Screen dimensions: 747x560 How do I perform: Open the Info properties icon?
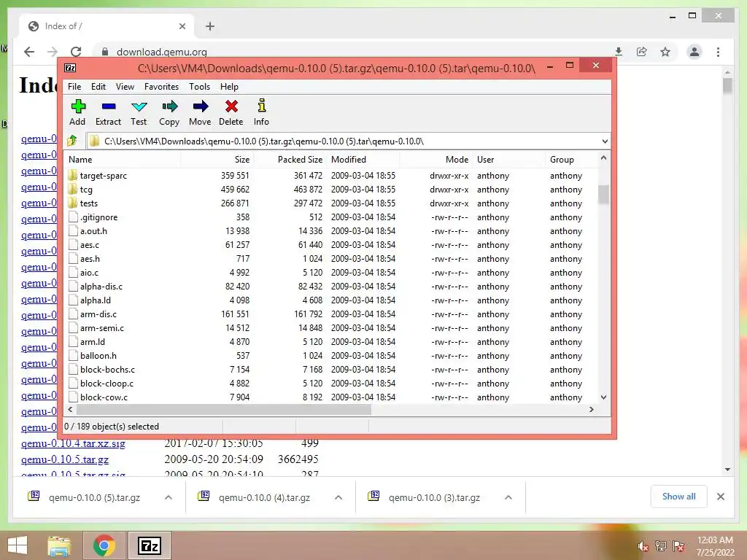click(x=262, y=105)
